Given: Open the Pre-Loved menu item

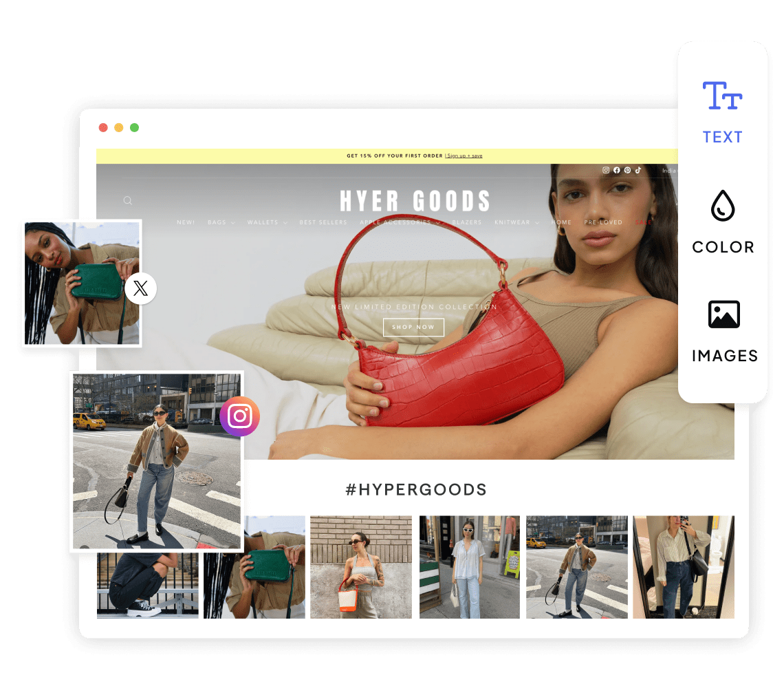Looking at the screenshot, I should 603,222.
